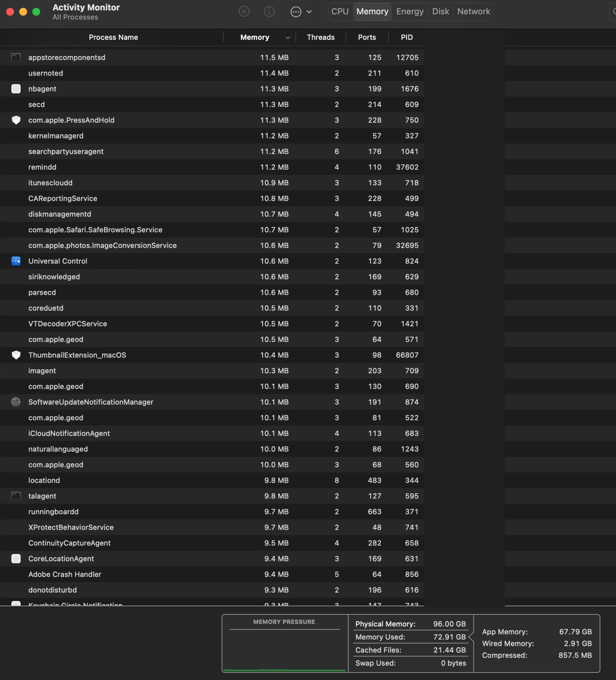Select the secd process row
This screenshot has height=680, width=616.
click(x=212, y=104)
